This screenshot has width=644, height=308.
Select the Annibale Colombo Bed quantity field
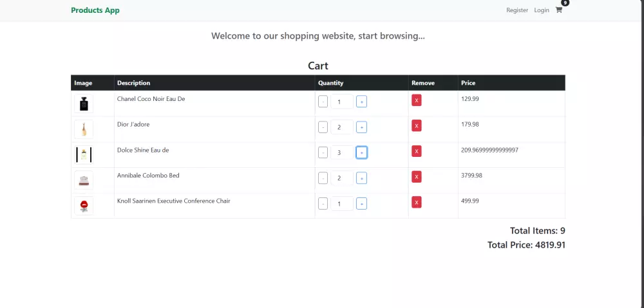(341, 178)
